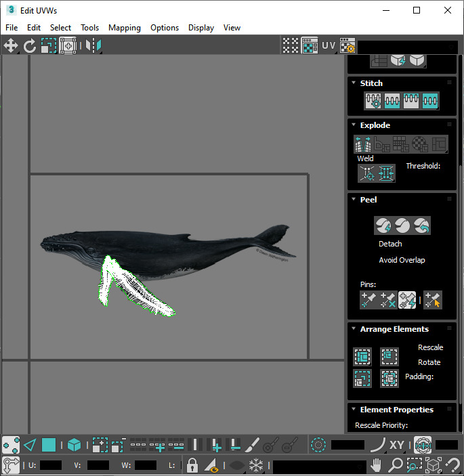Click the UV coordinates button
The image size is (464, 476).
[x=329, y=45]
